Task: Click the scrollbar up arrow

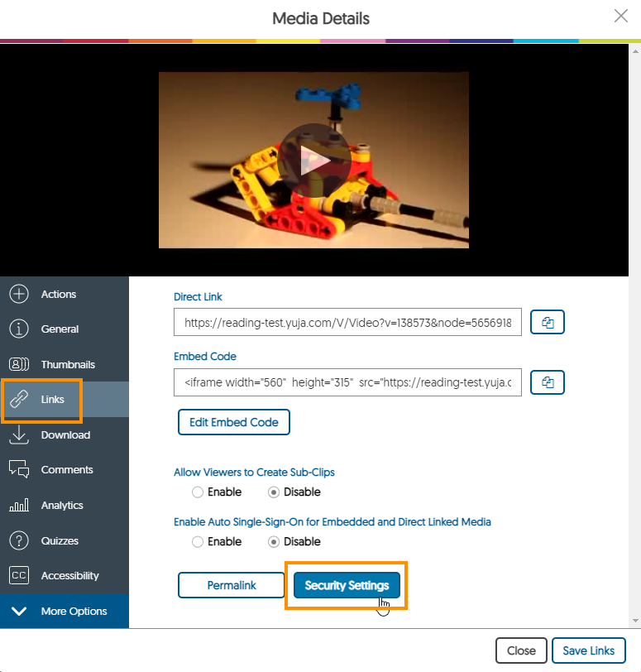Action: point(635,51)
